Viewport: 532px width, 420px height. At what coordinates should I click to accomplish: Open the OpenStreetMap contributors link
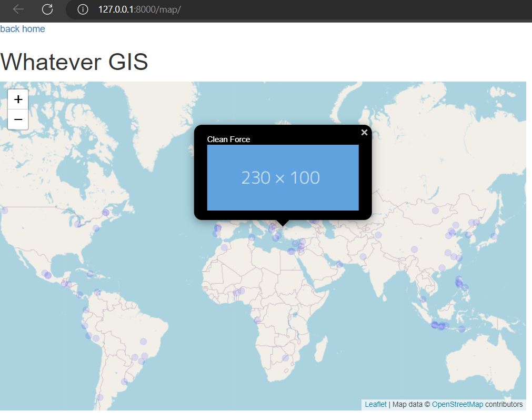coord(457,404)
